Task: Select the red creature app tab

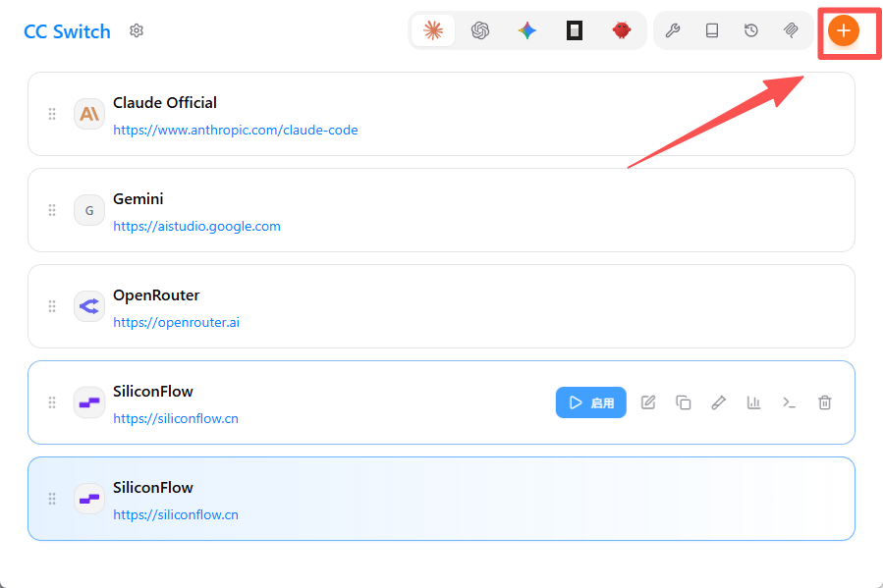Action: click(x=622, y=30)
